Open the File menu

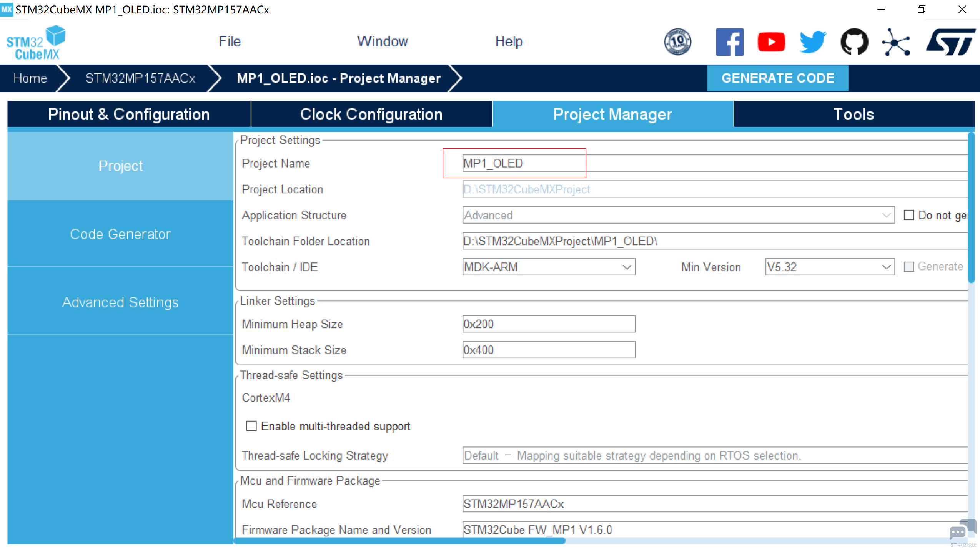tap(230, 41)
